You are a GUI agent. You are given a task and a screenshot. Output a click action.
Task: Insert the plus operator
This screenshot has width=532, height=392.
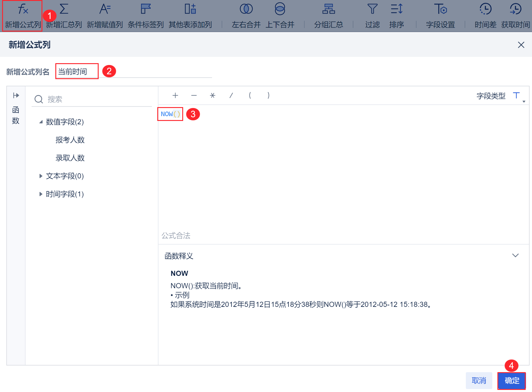point(175,95)
